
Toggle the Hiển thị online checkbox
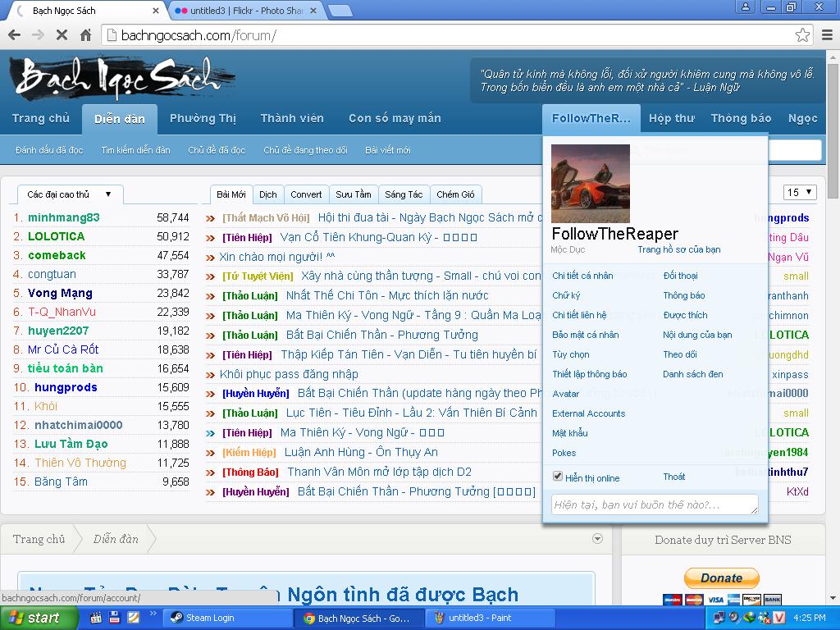(558, 477)
